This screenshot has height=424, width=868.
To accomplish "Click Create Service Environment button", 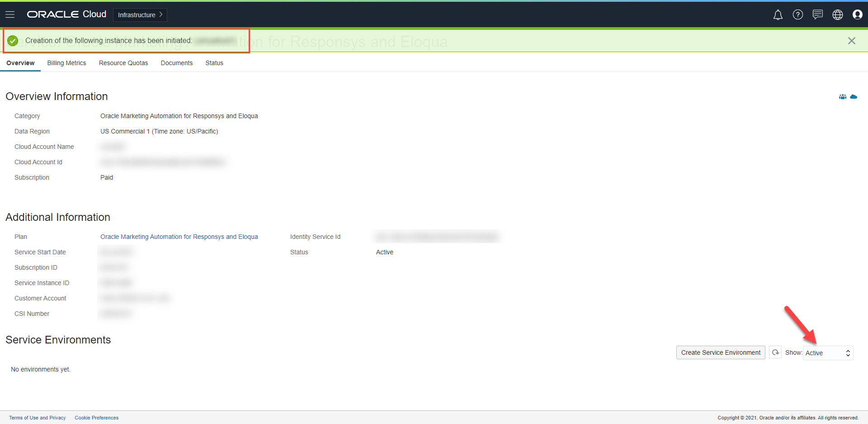I will pyautogui.click(x=721, y=353).
